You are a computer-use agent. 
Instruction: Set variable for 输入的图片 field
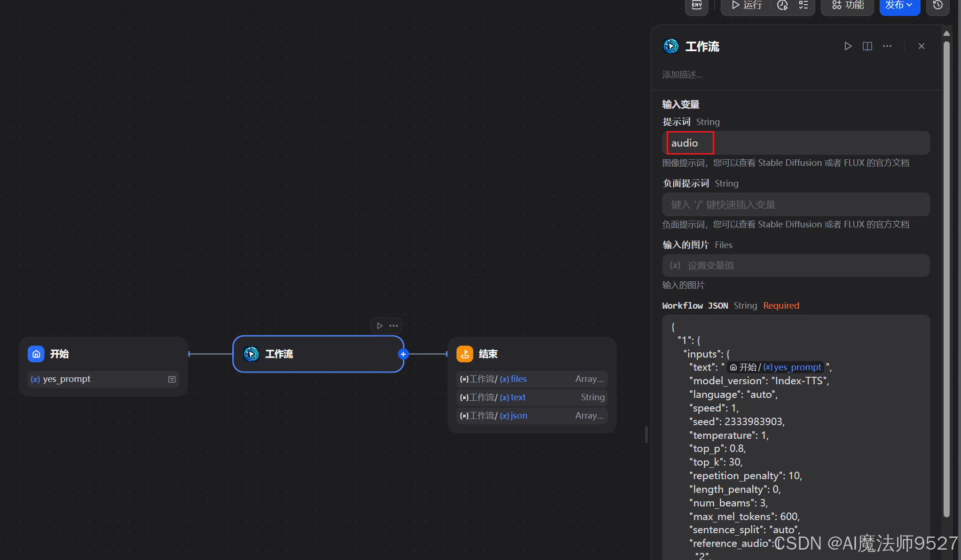coord(796,265)
